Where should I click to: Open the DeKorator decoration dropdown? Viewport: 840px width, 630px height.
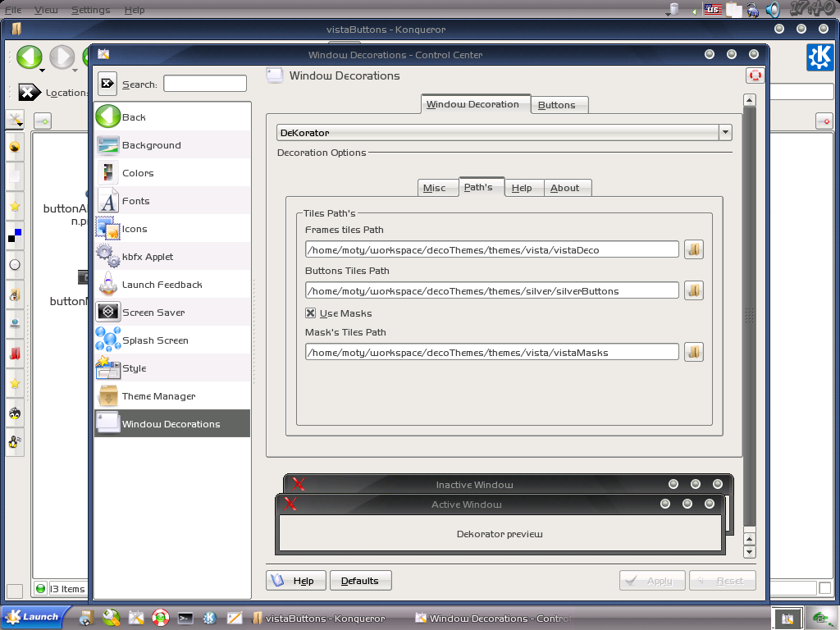tap(725, 132)
